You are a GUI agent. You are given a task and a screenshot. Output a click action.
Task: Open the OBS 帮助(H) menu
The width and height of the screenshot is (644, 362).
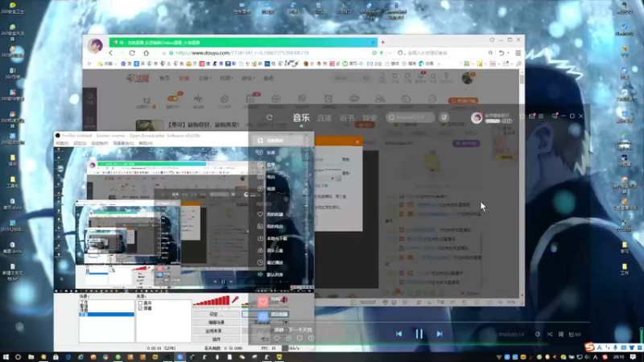click(x=146, y=143)
